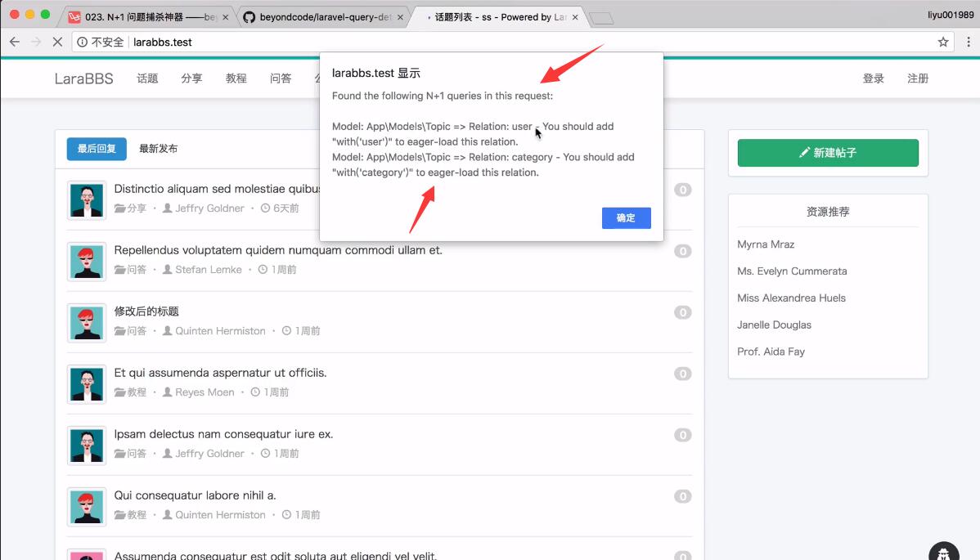Click the Myrna Mraz recommendation link
Image resolution: width=980 pixels, height=560 pixels.
766,244
